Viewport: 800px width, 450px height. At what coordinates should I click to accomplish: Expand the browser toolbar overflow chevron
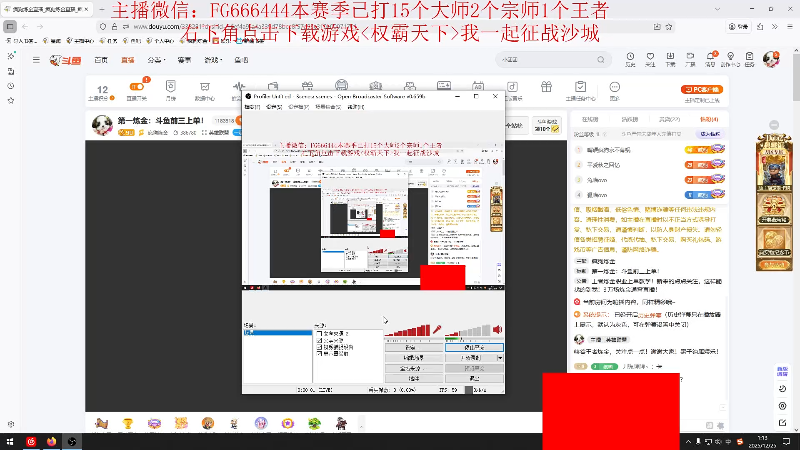click(x=774, y=27)
